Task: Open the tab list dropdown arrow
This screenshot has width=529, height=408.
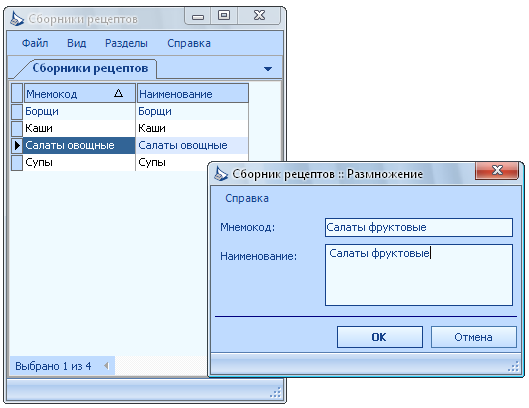Action: click(268, 69)
